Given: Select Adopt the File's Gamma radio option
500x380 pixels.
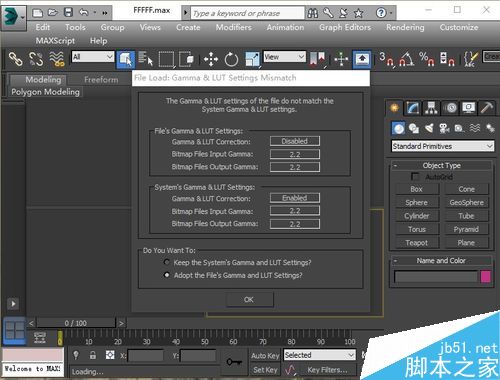Looking at the screenshot, I should coord(167,275).
